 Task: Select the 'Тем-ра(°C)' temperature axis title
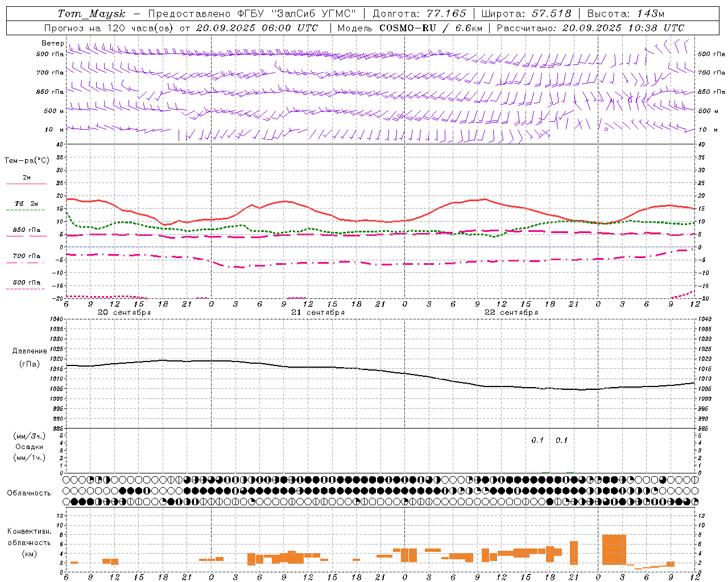pos(27,161)
